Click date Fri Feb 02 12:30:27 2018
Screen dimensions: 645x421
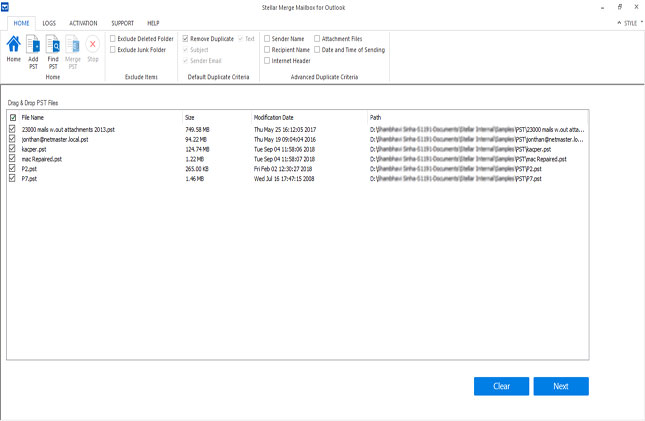(283, 169)
